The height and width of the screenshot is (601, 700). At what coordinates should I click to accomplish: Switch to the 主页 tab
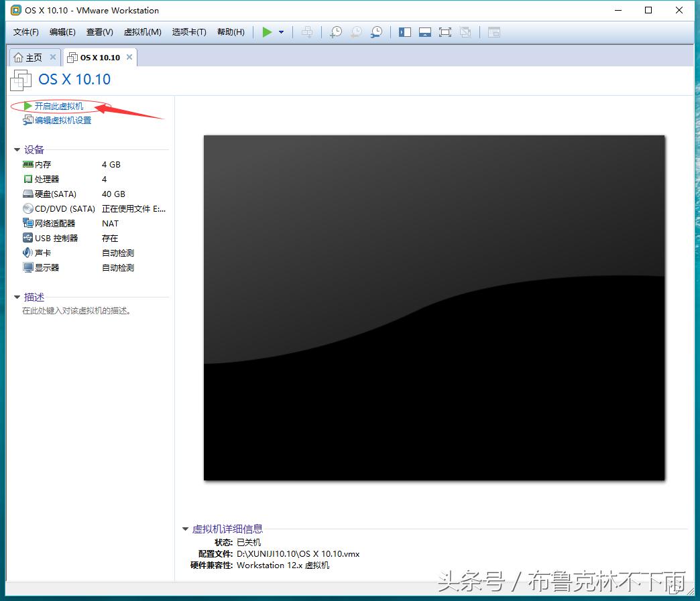coord(30,57)
